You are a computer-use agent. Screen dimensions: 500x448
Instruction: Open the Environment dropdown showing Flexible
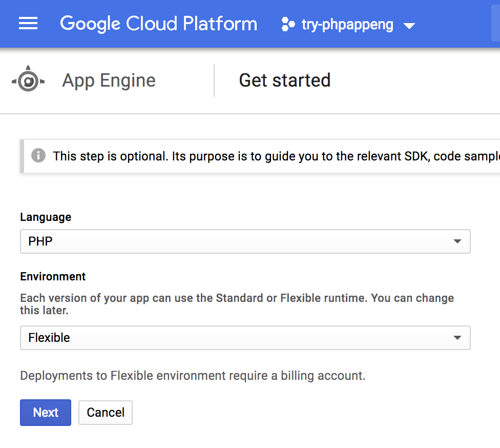tap(245, 338)
